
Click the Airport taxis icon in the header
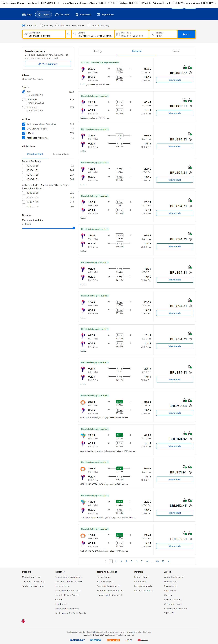(99, 15)
